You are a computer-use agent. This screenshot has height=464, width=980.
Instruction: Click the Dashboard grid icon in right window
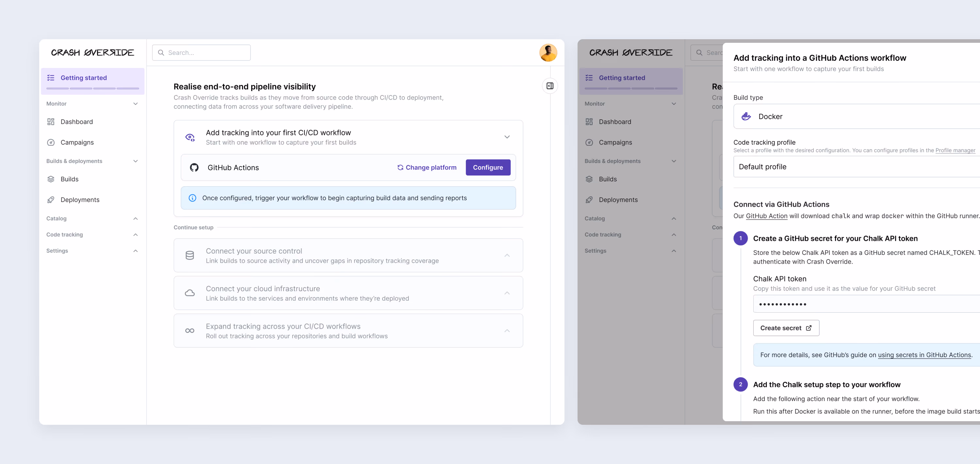pos(589,122)
